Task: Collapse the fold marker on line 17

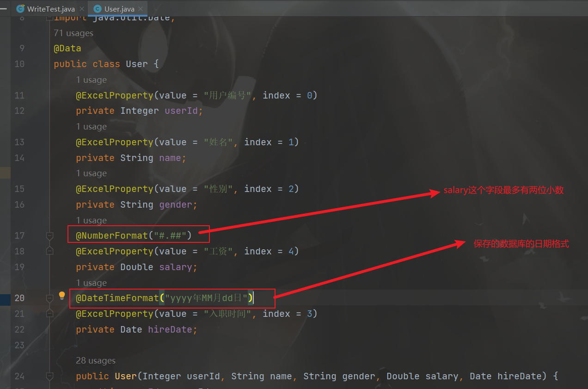Action: coord(49,236)
